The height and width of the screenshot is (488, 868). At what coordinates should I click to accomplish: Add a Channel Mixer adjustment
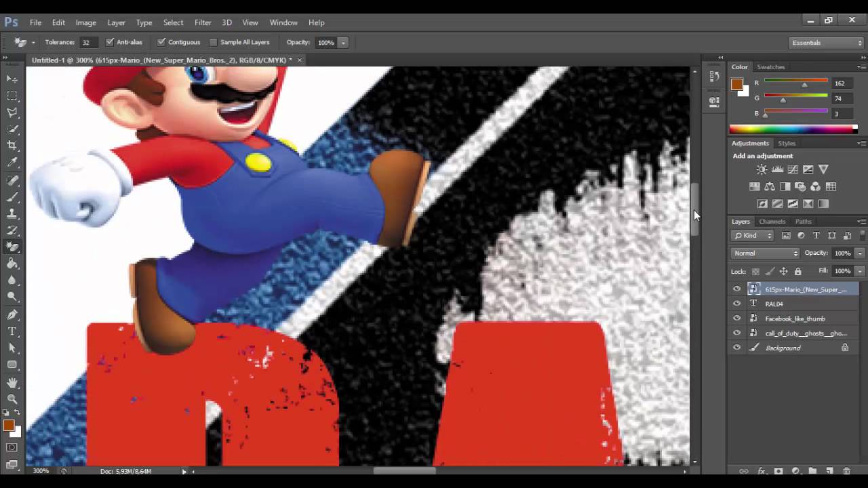(815, 186)
